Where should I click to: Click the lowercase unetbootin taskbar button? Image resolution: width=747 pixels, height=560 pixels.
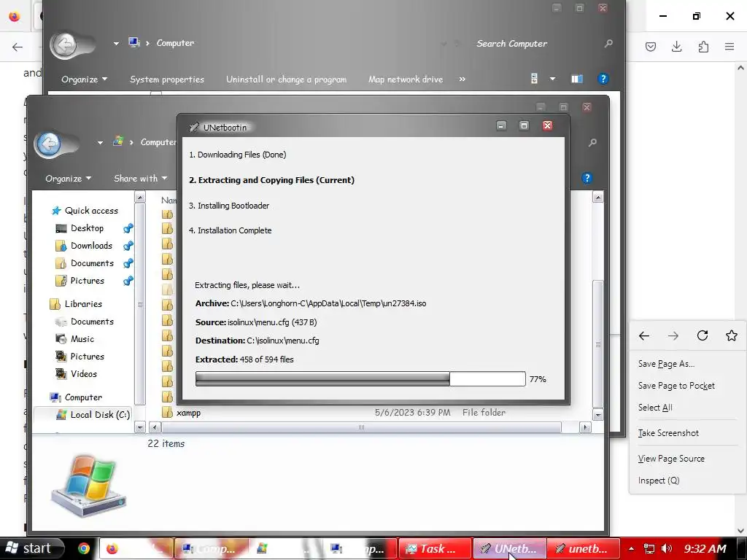584,548
